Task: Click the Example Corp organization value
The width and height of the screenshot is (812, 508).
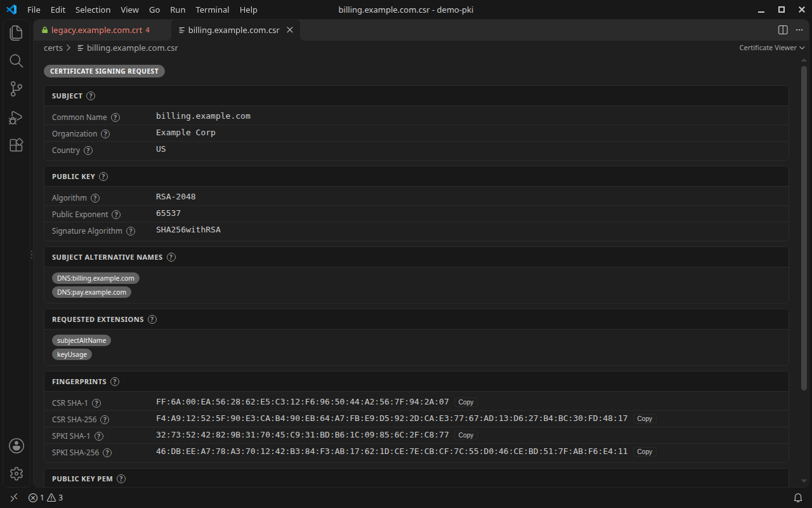Action: (186, 133)
